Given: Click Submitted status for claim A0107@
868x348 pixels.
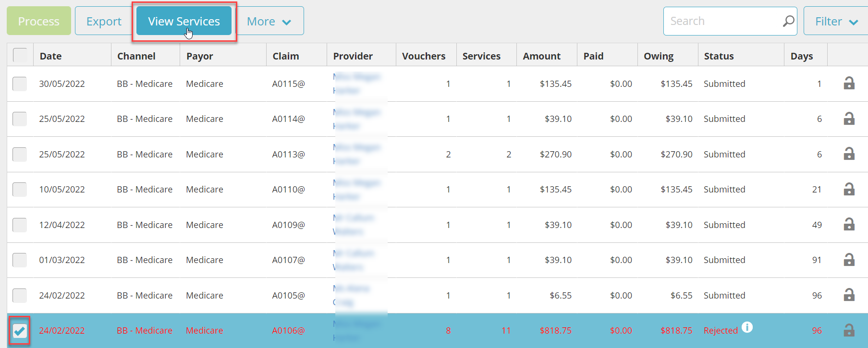Looking at the screenshot, I should [x=724, y=260].
